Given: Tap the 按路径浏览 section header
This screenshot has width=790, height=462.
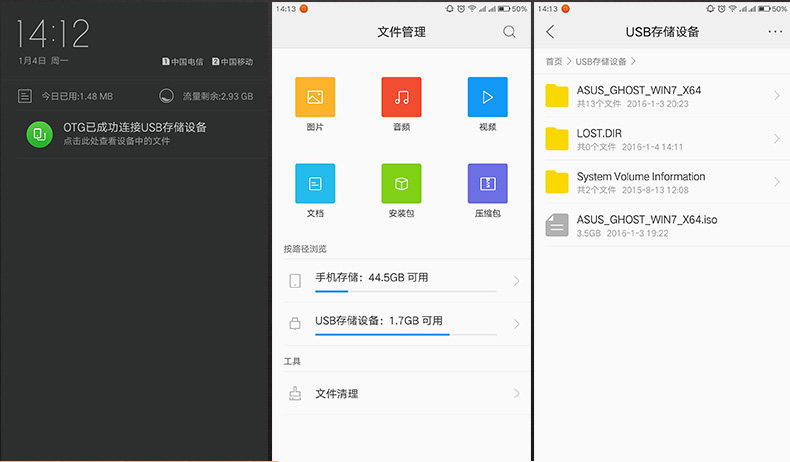Looking at the screenshot, I should tap(305, 249).
